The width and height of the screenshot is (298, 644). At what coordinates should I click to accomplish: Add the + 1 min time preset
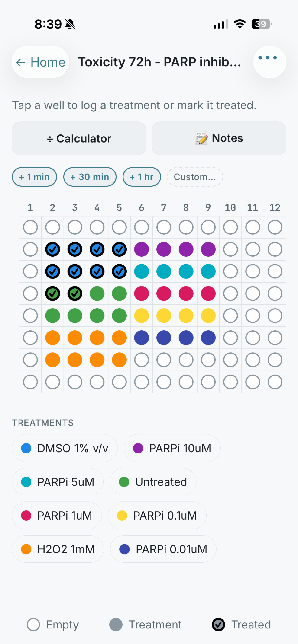coord(34,177)
